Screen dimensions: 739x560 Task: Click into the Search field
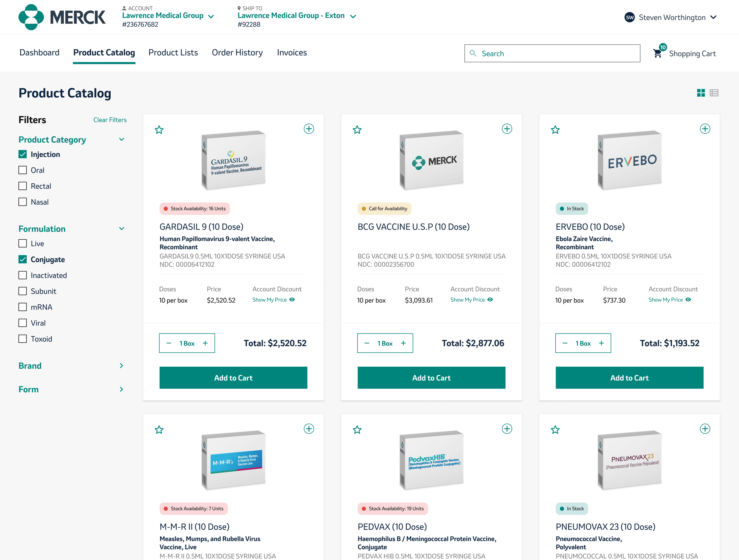pos(552,53)
